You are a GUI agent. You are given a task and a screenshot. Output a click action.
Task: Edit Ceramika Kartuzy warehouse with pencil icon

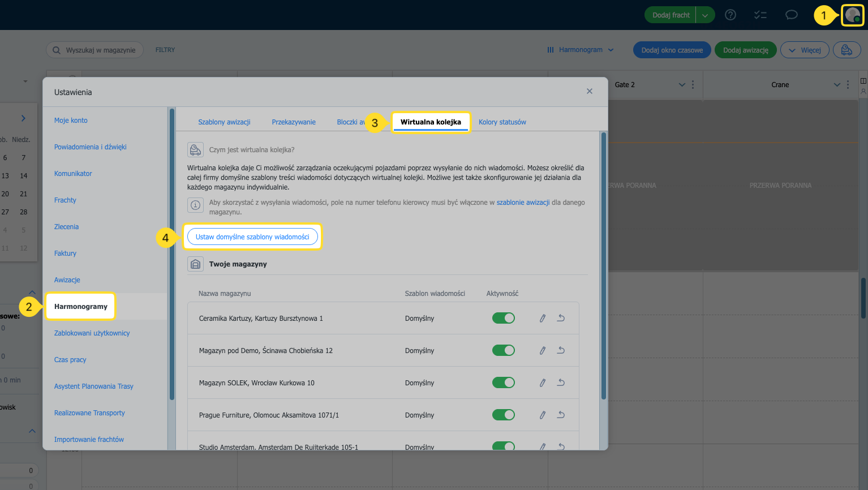pyautogui.click(x=543, y=318)
